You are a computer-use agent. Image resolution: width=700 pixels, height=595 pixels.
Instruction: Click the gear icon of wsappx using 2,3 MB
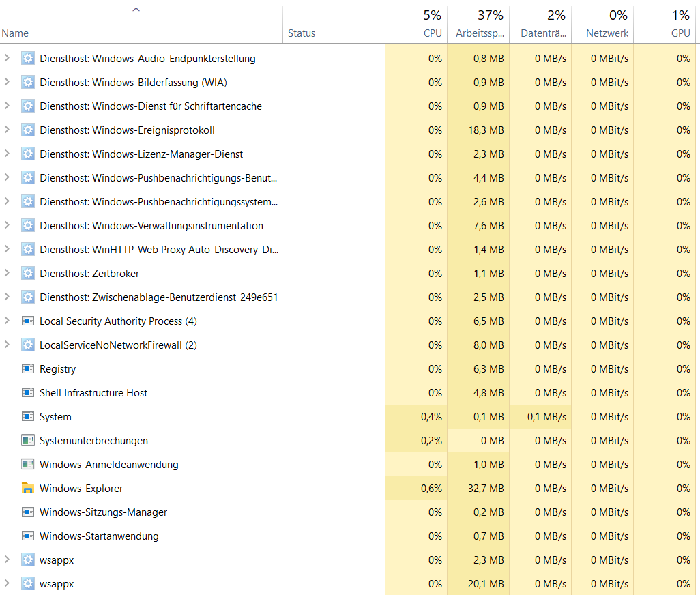[x=28, y=560]
